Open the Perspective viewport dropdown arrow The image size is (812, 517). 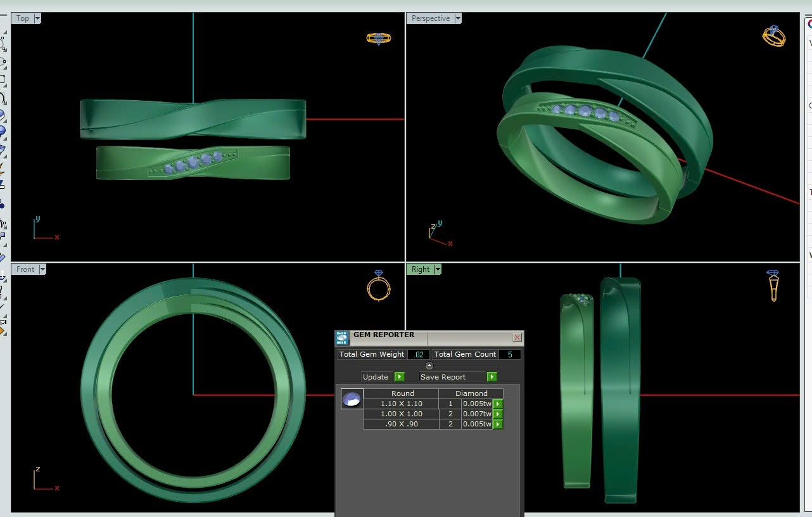click(x=458, y=18)
